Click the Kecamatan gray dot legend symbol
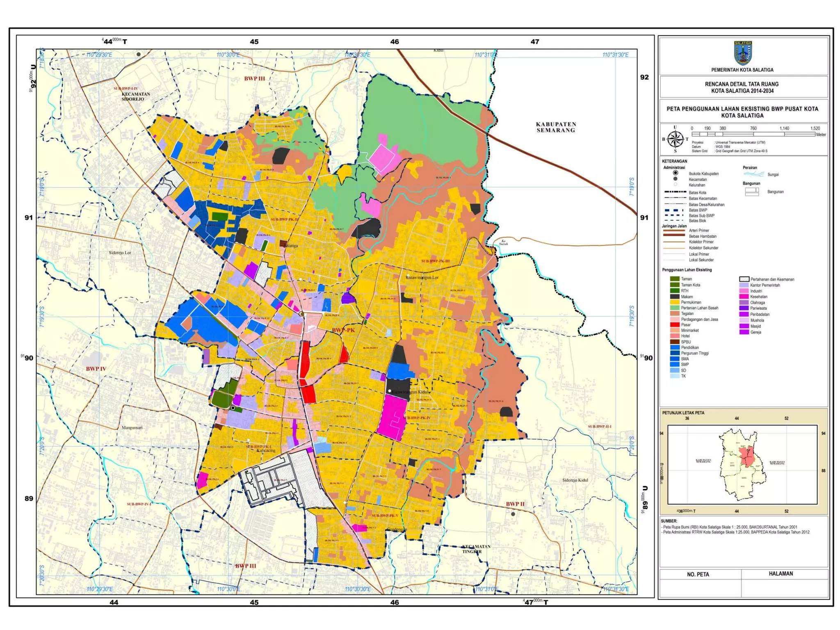 point(675,179)
